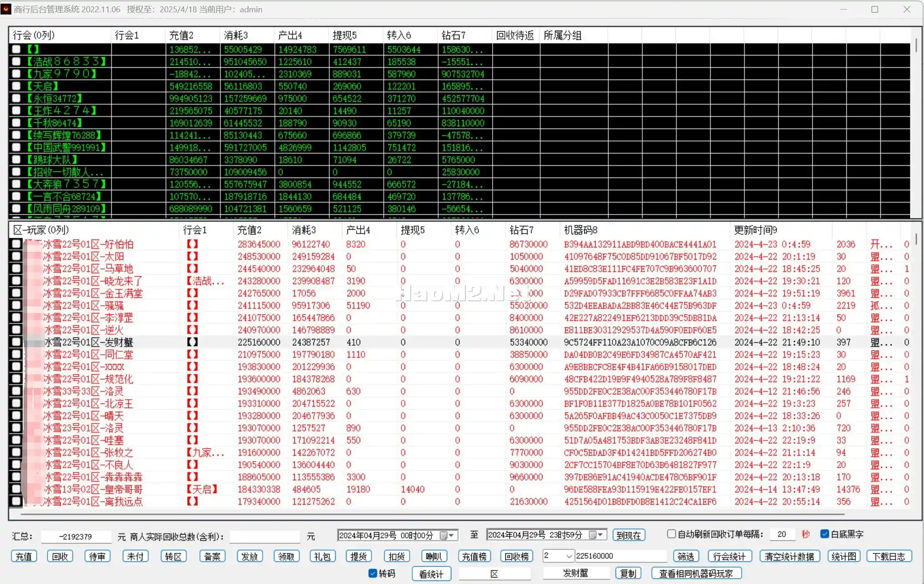924x584 pixels.
Task: Click the 备案 button
Action: 212,556
